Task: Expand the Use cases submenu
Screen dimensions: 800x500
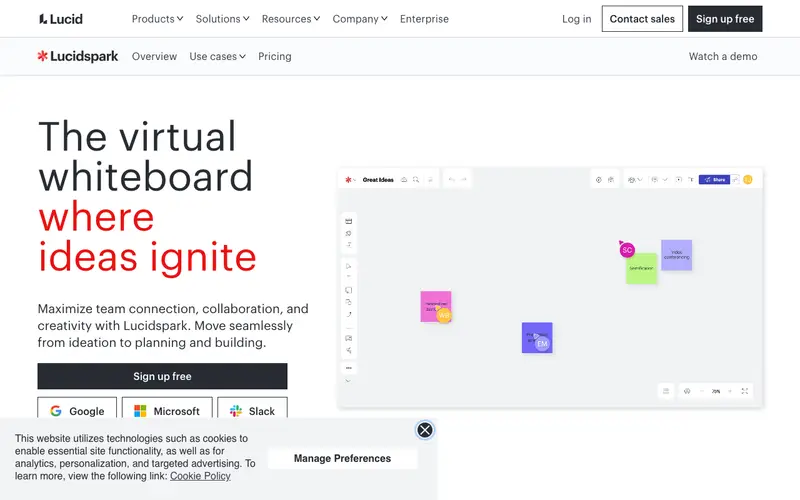Action: click(x=217, y=57)
